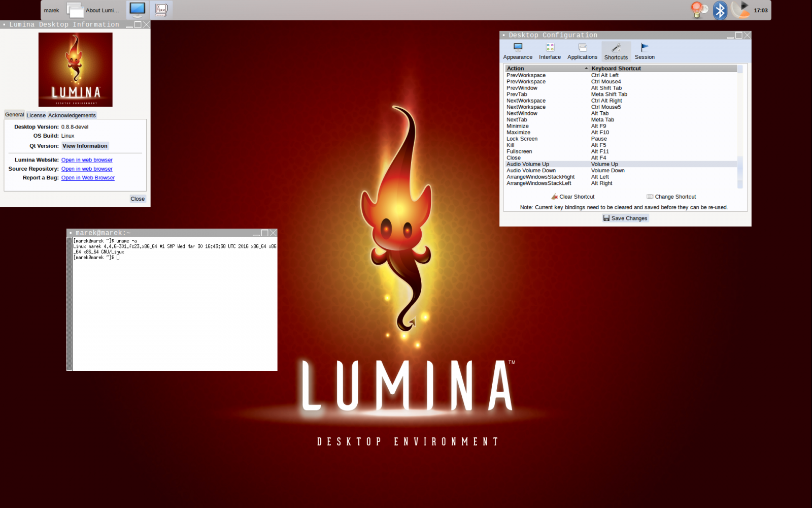Click the monitor icon in top panel
The image size is (812, 508).
click(137, 10)
